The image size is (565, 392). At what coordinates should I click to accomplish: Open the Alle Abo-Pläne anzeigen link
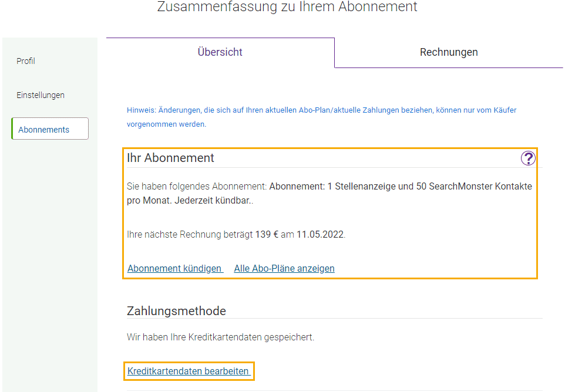pos(284,269)
